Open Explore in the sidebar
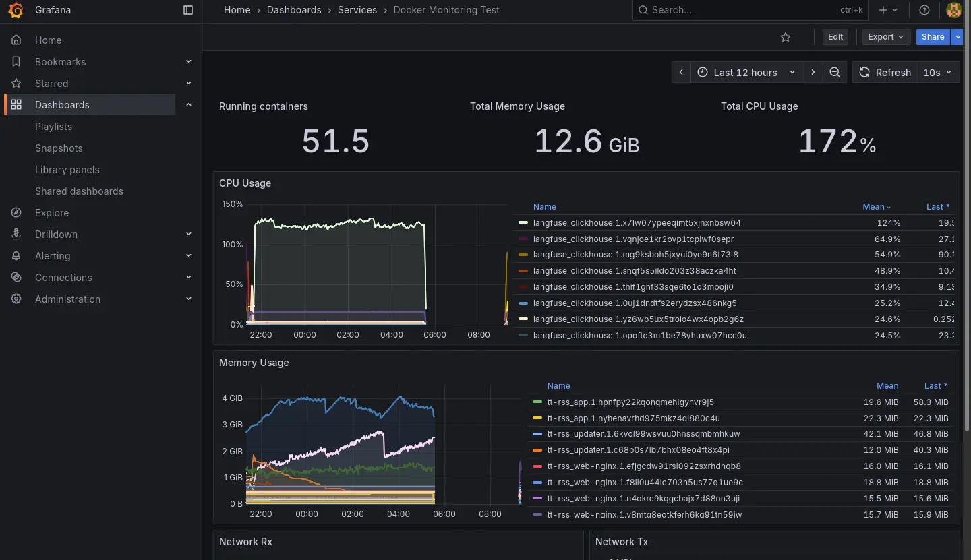The width and height of the screenshot is (971, 560). coord(52,212)
